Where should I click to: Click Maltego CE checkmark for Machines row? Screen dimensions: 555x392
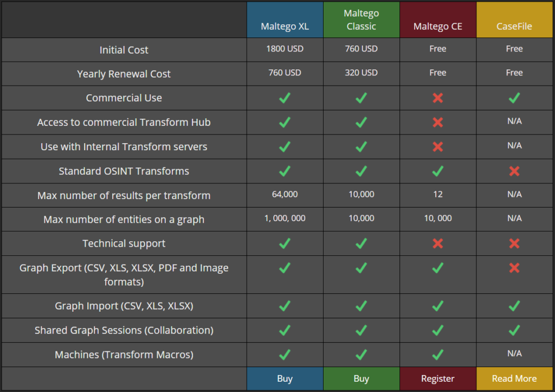pyautogui.click(x=437, y=355)
